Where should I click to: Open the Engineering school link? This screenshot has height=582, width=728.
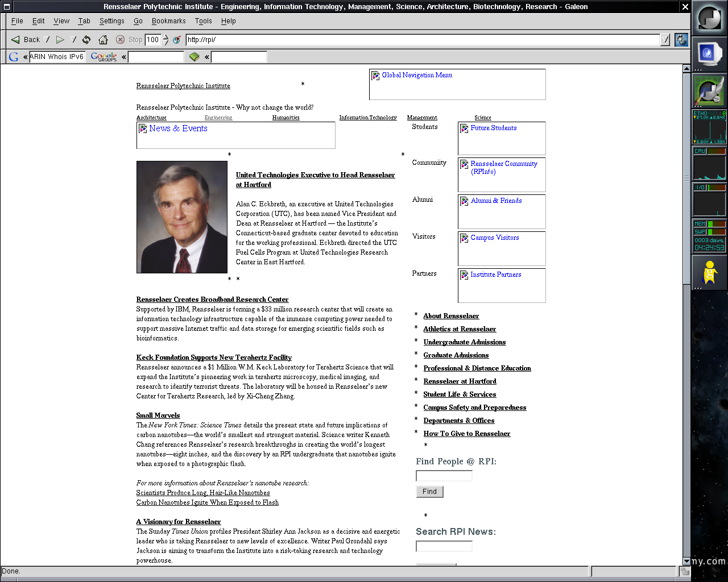218,118
